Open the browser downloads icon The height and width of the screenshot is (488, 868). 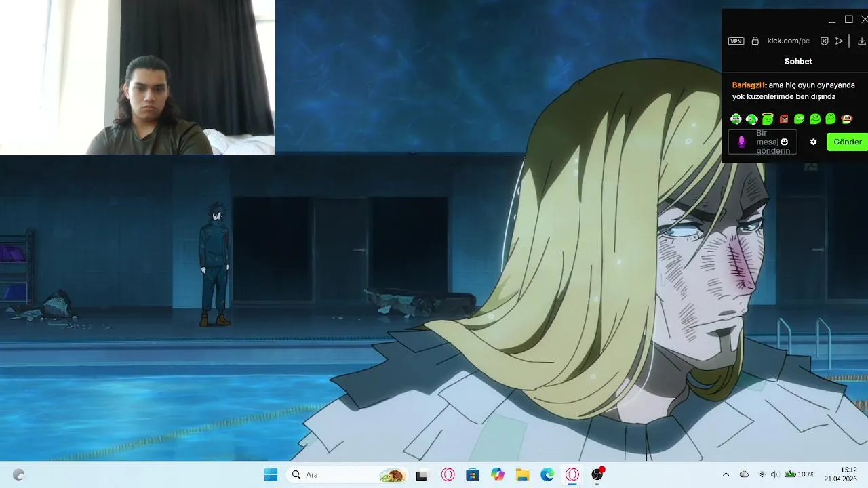tap(861, 41)
